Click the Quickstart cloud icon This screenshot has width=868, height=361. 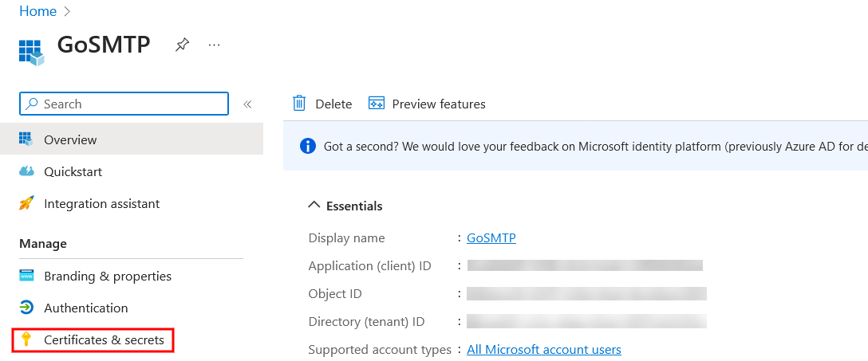tap(26, 171)
